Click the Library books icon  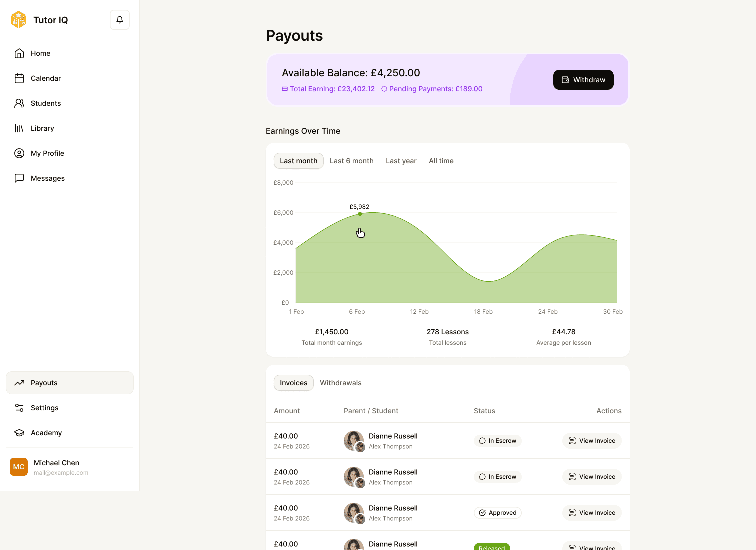[19, 128]
